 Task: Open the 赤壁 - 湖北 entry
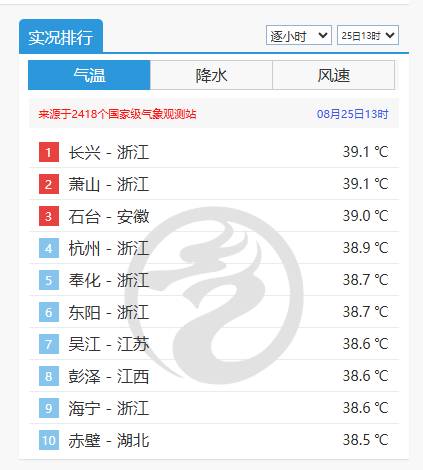pyautogui.click(x=109, y=440)
